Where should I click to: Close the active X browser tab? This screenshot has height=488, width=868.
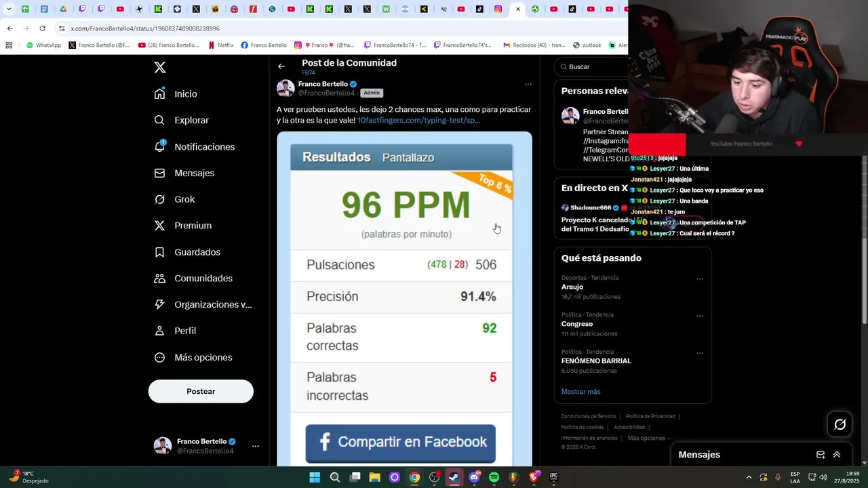[x=518, y=9]
